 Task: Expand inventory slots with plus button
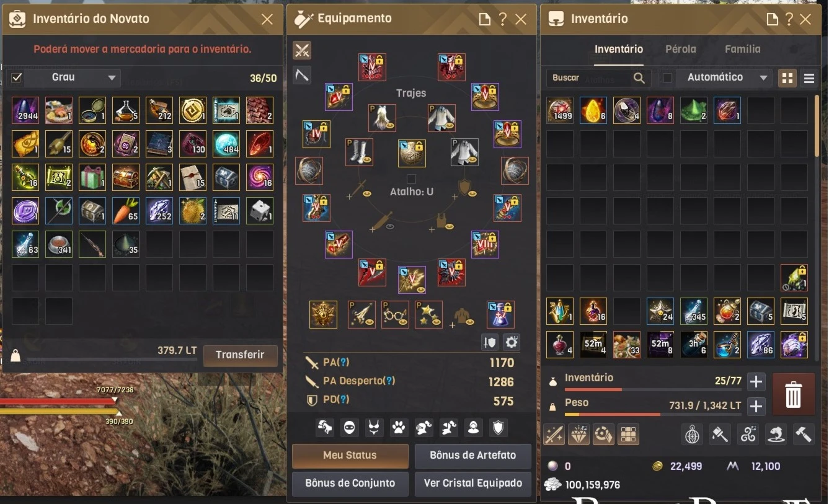[756, 381]
